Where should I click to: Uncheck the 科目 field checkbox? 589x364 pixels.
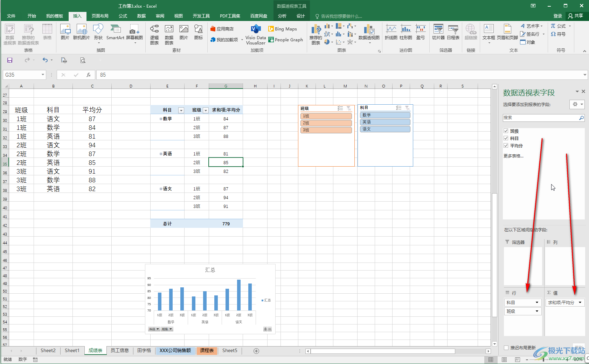[x=506, y=138]
